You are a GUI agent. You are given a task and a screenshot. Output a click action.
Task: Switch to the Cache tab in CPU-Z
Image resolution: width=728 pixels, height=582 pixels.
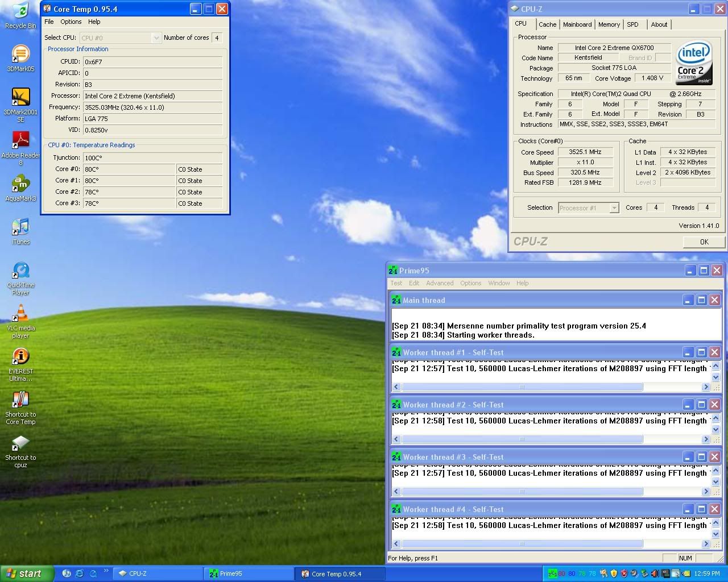548,24
